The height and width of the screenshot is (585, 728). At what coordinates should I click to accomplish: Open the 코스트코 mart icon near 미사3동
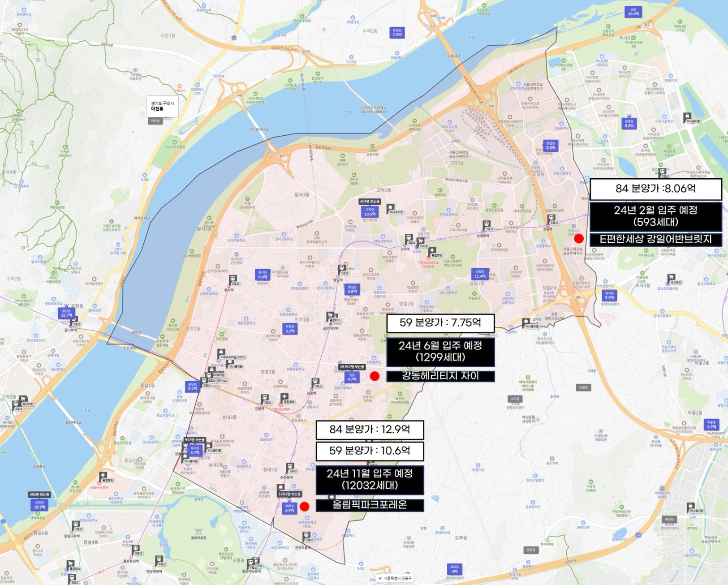671,279
